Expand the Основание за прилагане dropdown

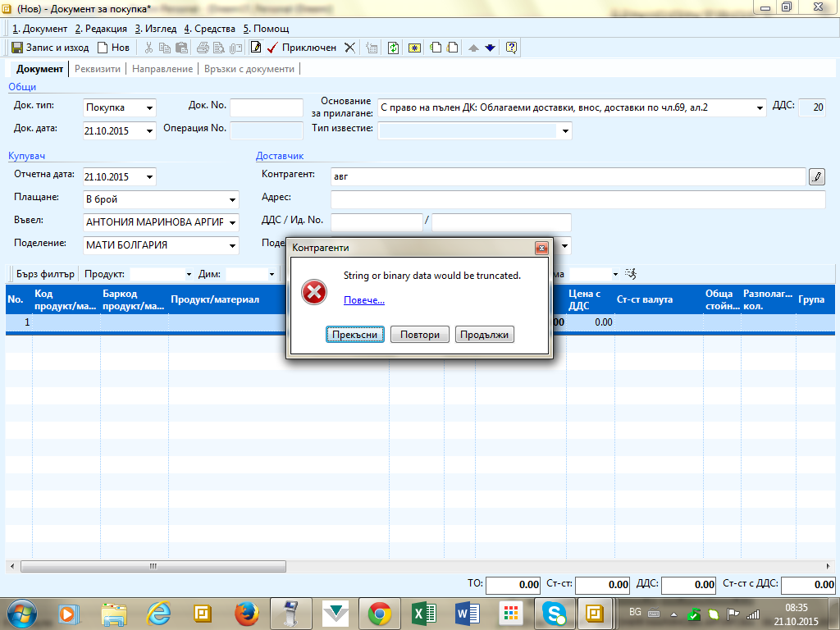click(x=760, y=108)
